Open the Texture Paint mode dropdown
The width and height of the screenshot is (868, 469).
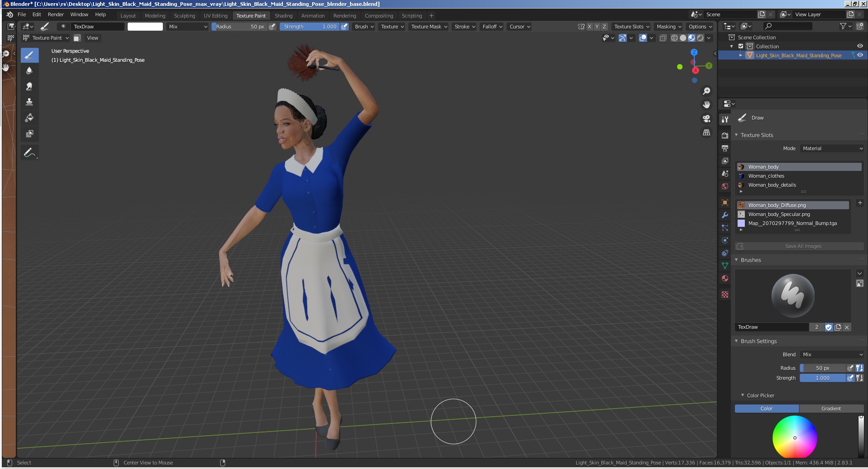(46, 38)
